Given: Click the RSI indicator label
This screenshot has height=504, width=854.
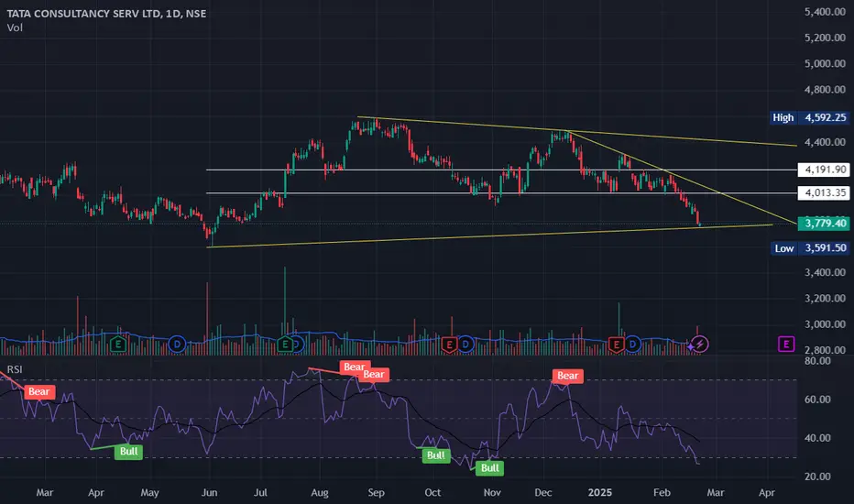Looking at the screenshot, I should (15, 370).
